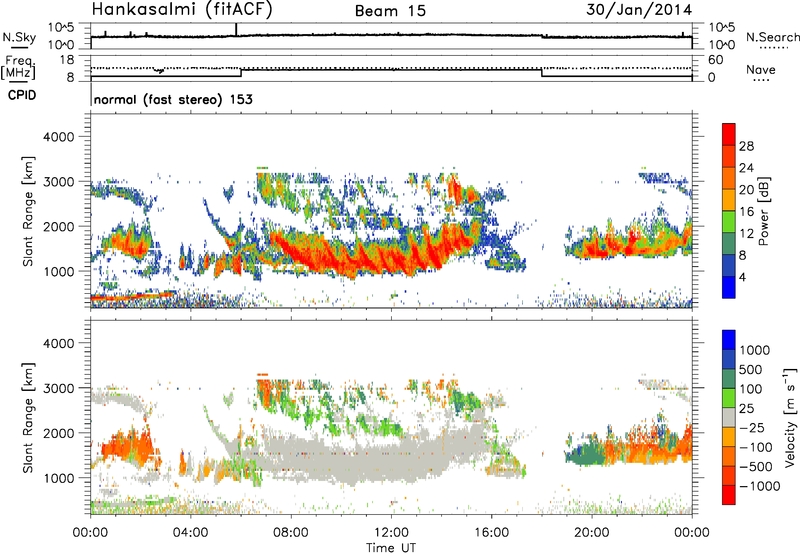Click the '20' label on Power colorbar
This screenshot has height=554, width=800.
746,190
